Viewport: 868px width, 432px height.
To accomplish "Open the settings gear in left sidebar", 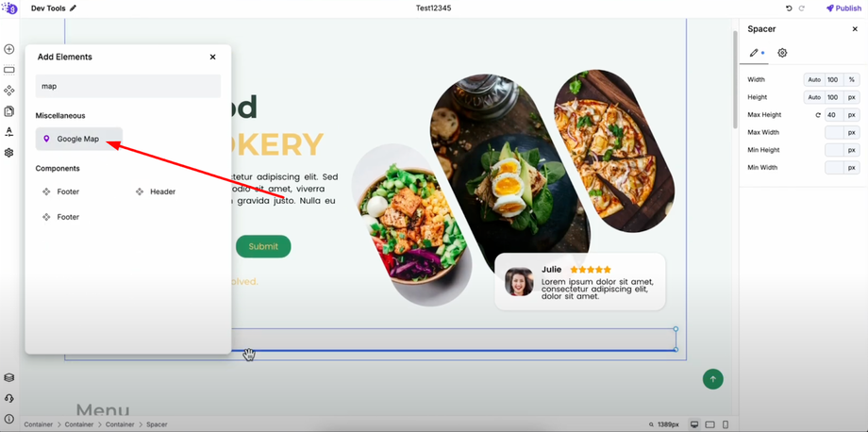I will click(x=8, y=153).
